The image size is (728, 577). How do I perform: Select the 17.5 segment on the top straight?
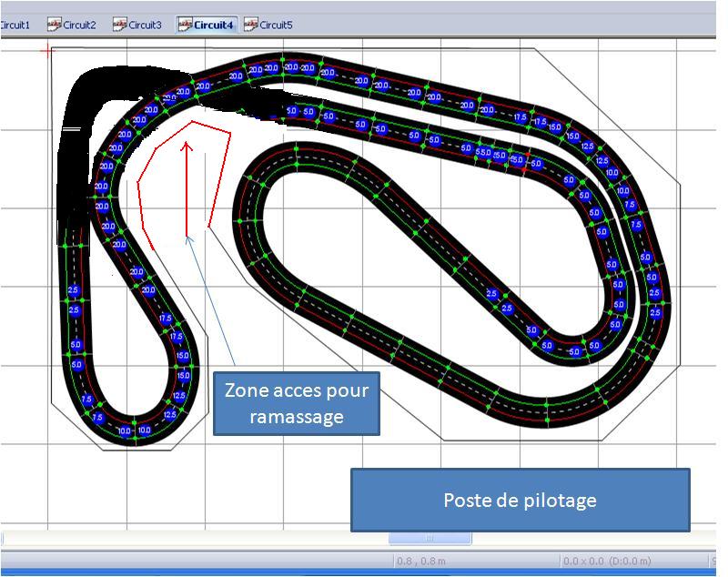[520, 117]
